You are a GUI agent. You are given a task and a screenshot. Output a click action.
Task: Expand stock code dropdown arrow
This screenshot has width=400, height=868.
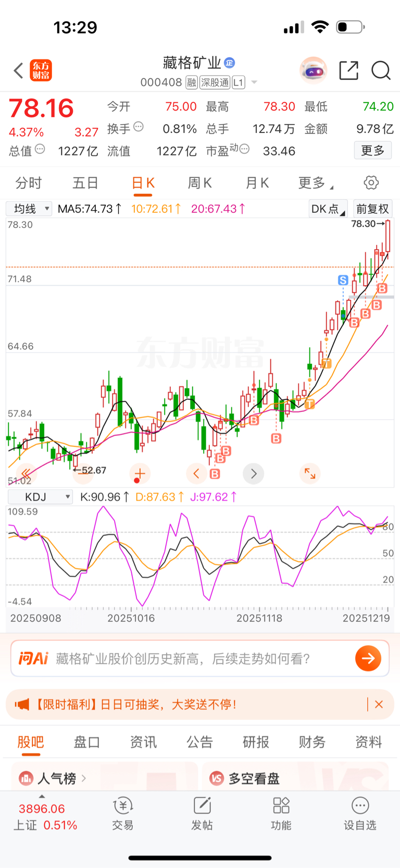[254, 82]
